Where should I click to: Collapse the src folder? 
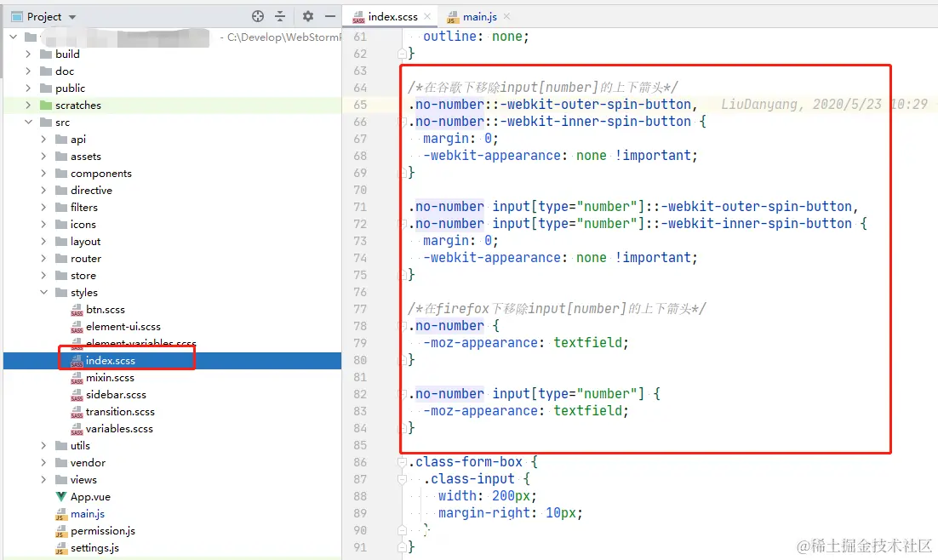[28, 122]
